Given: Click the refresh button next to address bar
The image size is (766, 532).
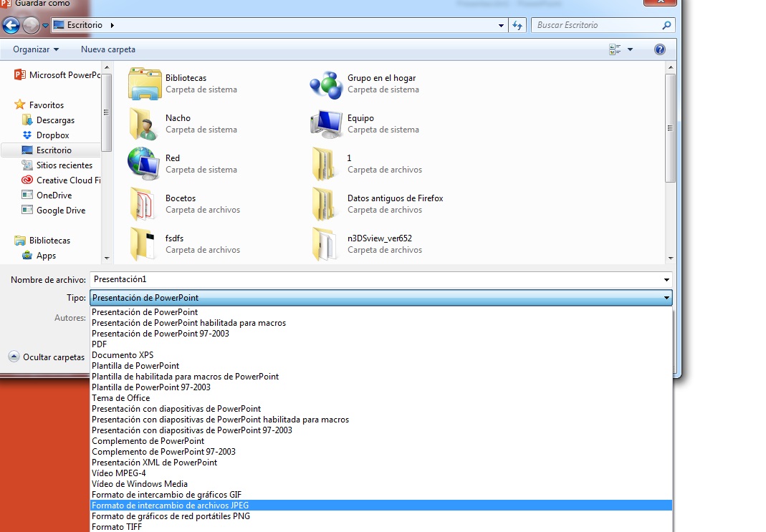Looking at the screenshot, I should (x=518, y=25).
